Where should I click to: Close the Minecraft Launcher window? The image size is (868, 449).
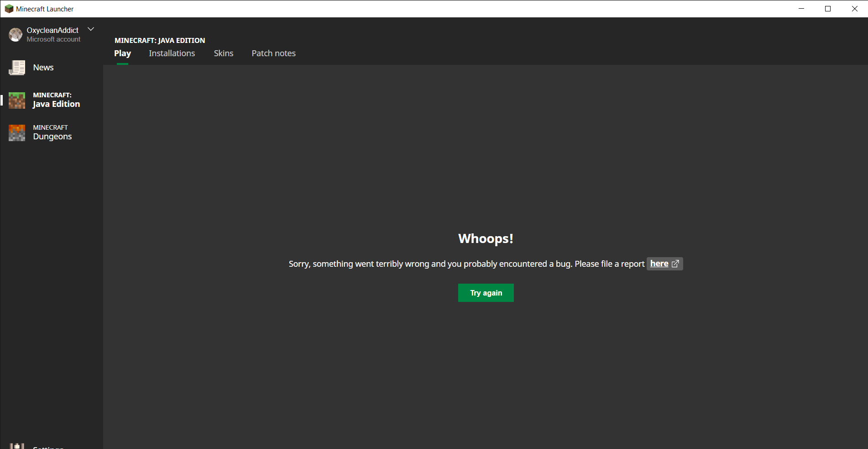[x=855, y=9]
